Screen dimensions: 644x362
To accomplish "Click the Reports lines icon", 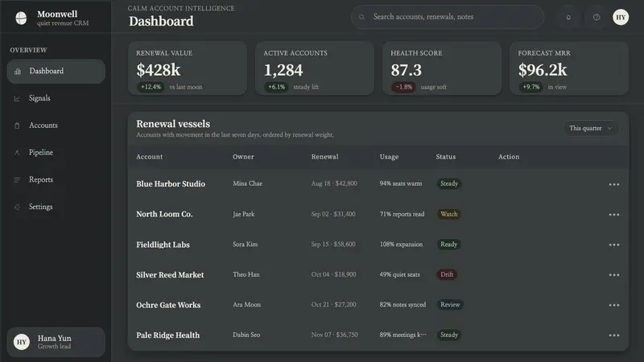I will coord(17,179).
